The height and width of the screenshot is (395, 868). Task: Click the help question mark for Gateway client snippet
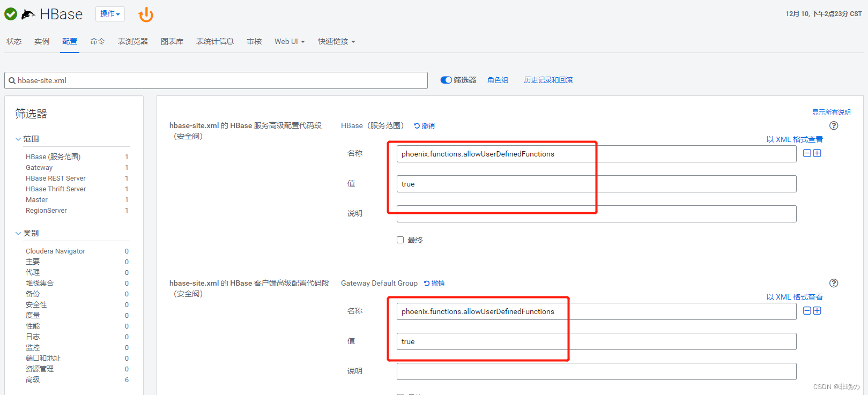point(834,284)
